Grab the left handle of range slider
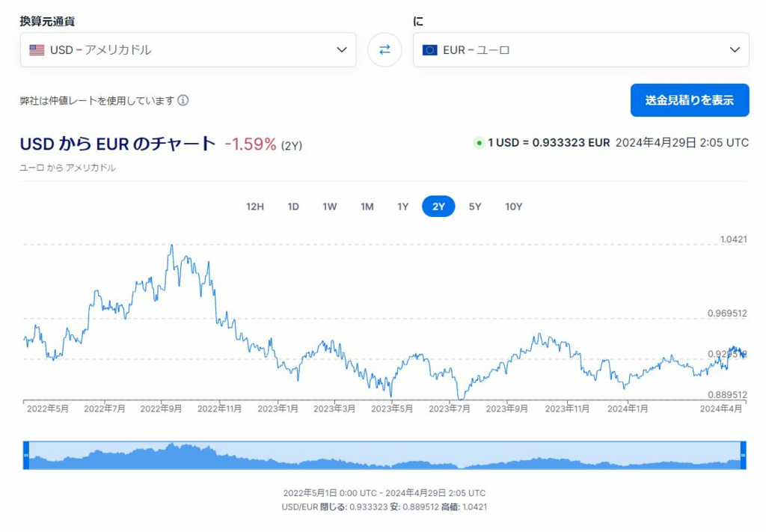Screen dimensions: 766x532 [x=25, y=455]
